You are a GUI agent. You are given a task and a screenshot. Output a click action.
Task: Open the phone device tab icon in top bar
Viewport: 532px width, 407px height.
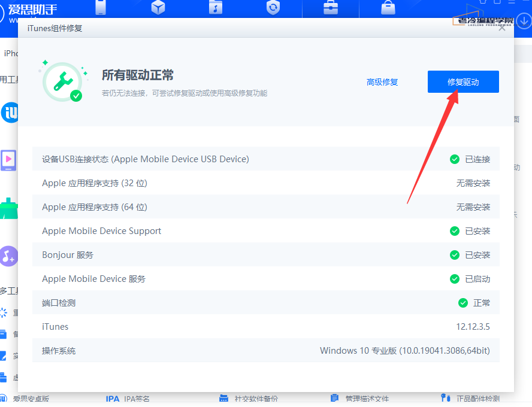pos(101,7)
